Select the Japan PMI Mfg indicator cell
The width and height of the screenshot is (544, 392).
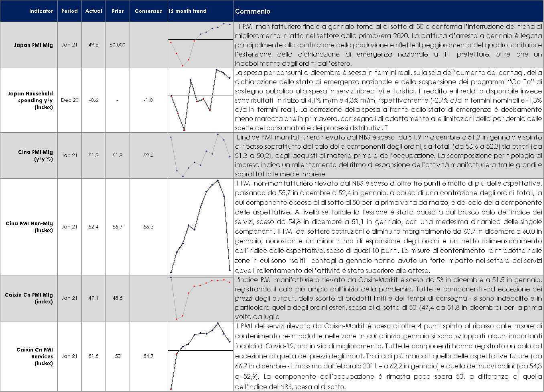coord(33,45)
